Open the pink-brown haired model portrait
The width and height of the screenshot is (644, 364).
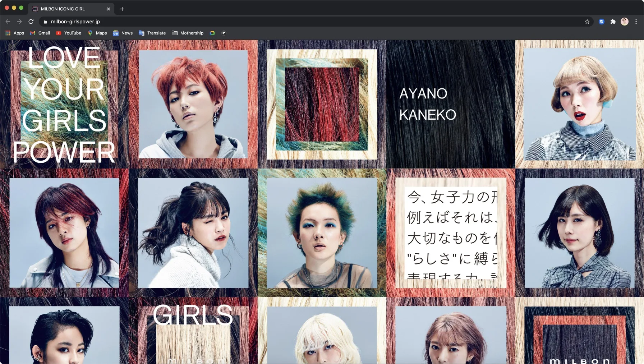pos(451,331)
